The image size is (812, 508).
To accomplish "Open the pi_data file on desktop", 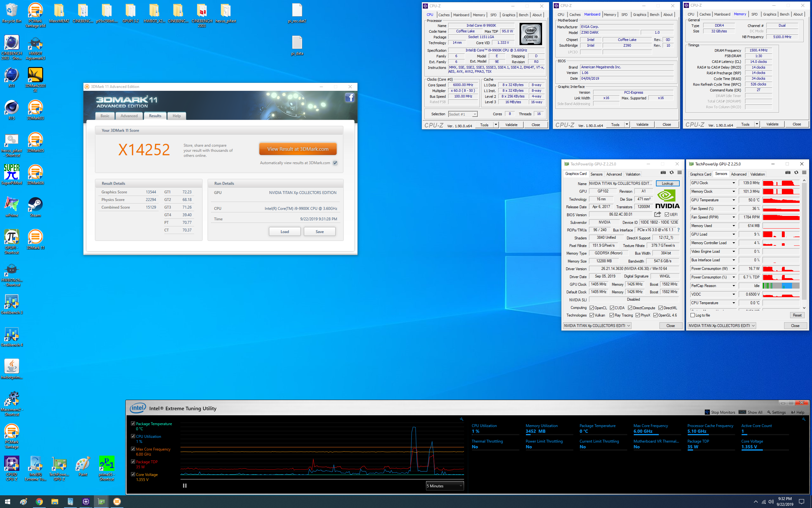I will pyautogui.click(x=297, y=45).
